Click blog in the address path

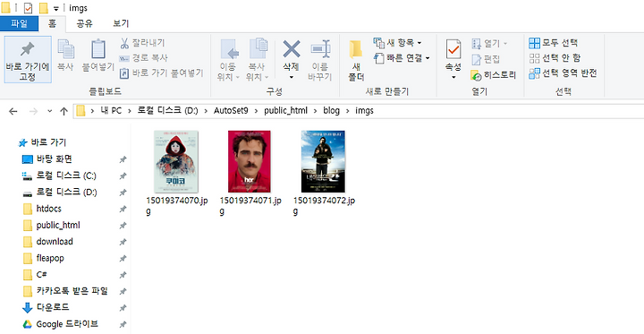(x=331, y=111)
